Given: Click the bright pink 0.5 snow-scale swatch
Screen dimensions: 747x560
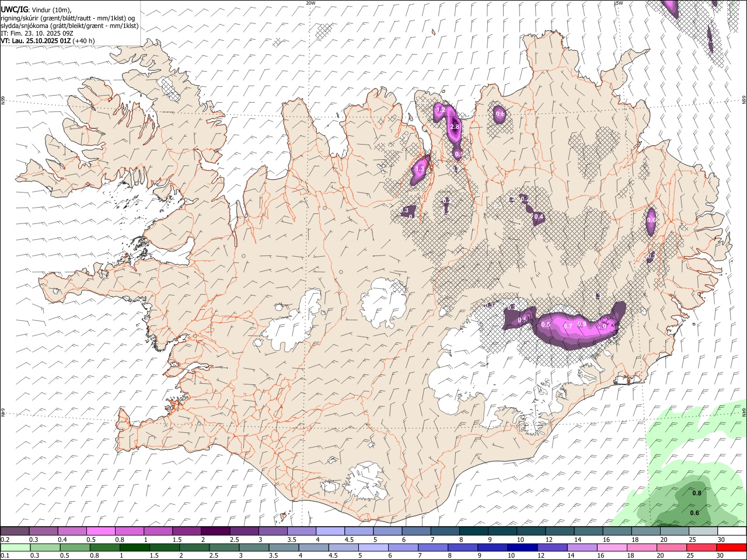Looking at the screenshot, I should (x=100, y=531).
